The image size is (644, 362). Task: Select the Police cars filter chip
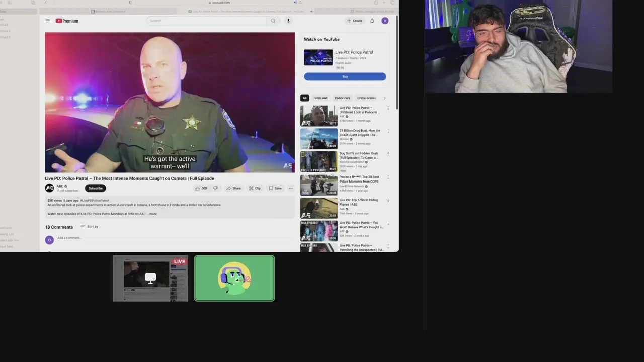pyautogui.click(x=342, y=98)
